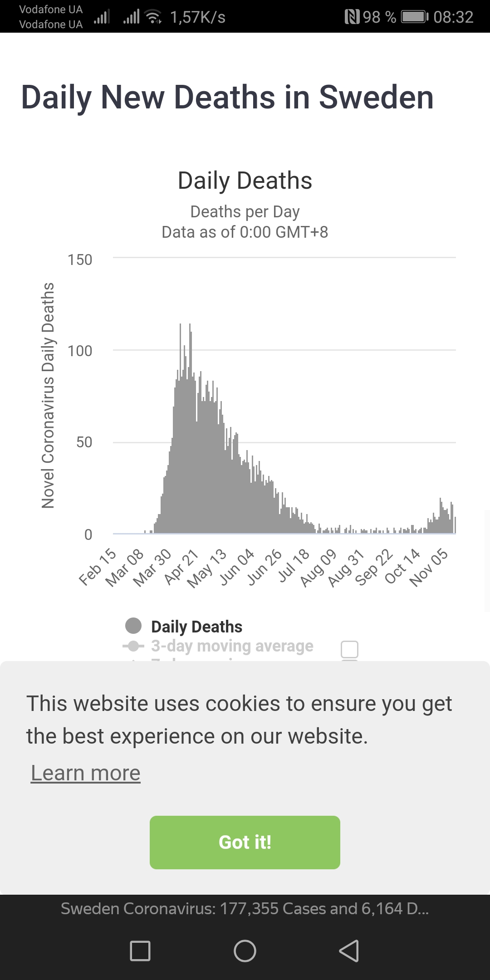
Task: Toggle the 3-day moving average legend label
Action: [x=232, y=646]
